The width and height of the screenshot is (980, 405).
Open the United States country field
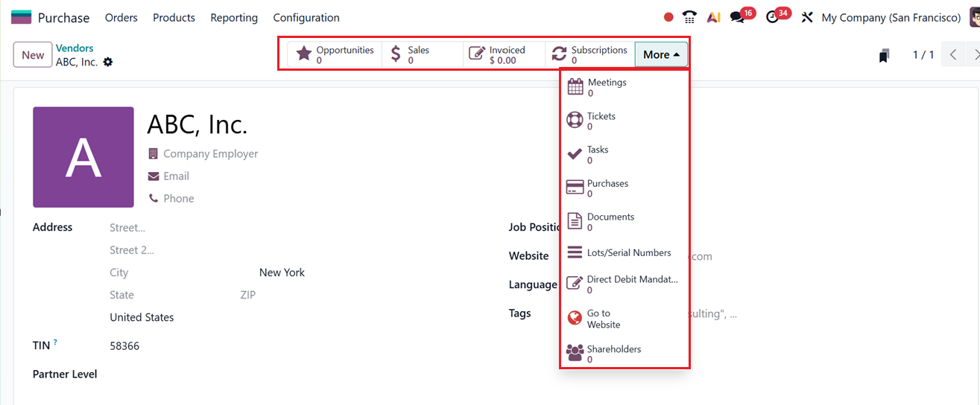[x=142, y=317]
